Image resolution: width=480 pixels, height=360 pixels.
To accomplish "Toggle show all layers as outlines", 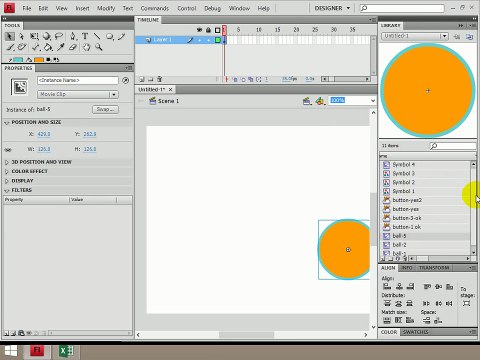I will 217,30.
